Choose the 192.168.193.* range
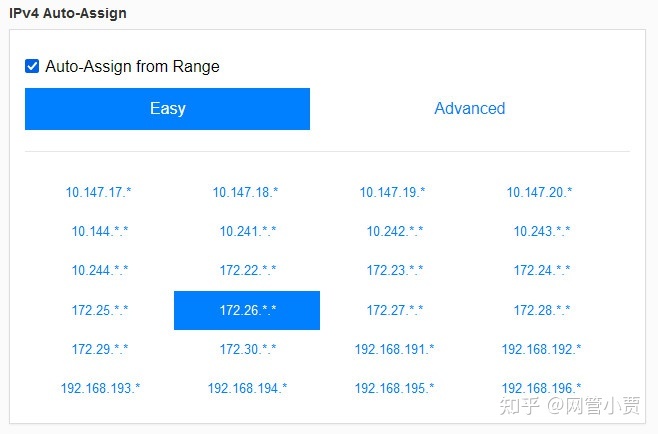 coord(100,388)
